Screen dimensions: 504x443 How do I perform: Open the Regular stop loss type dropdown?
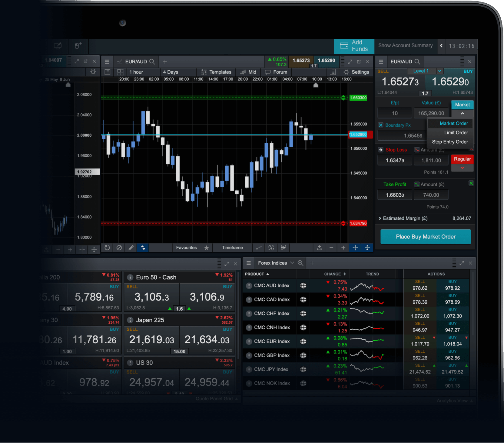click(x=462, y=168)
